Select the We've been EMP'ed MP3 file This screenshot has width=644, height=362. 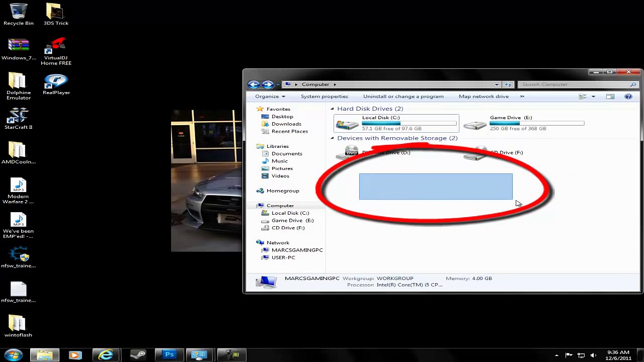[x=19, y=225]
